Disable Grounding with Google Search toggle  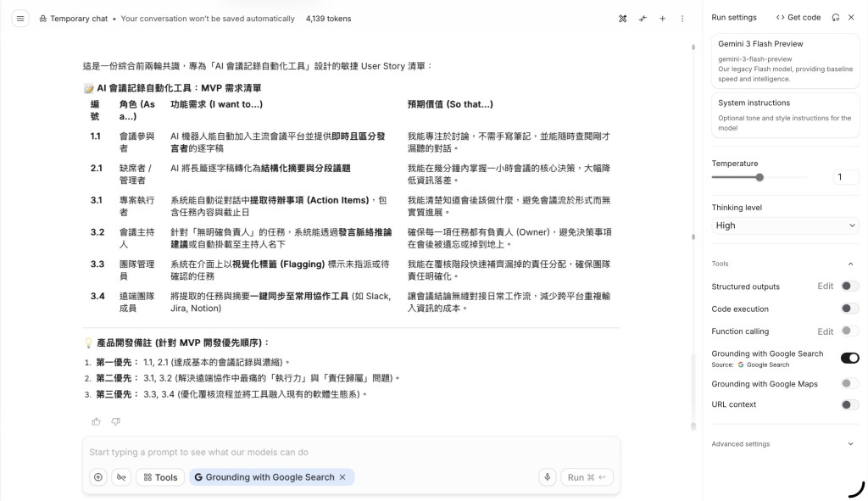click(x=849, y=359)
